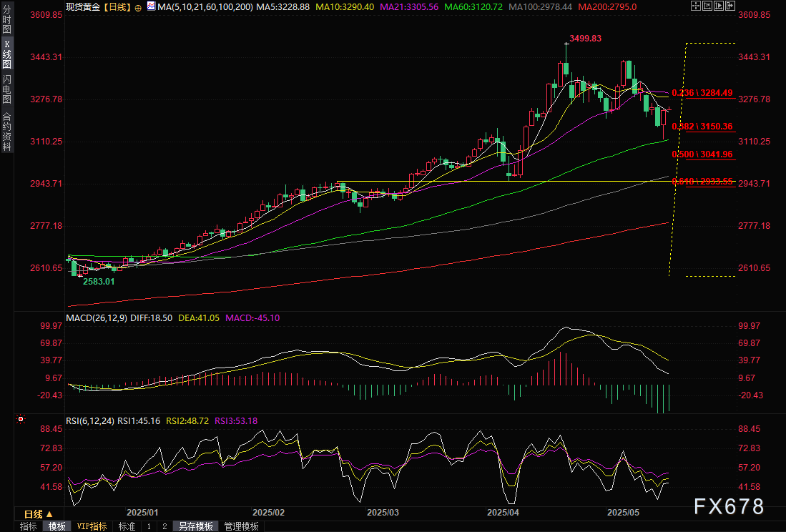Select template number 2
Viewport: 786px width, 532px height.
pyautogui.click(x=164, y=526)
